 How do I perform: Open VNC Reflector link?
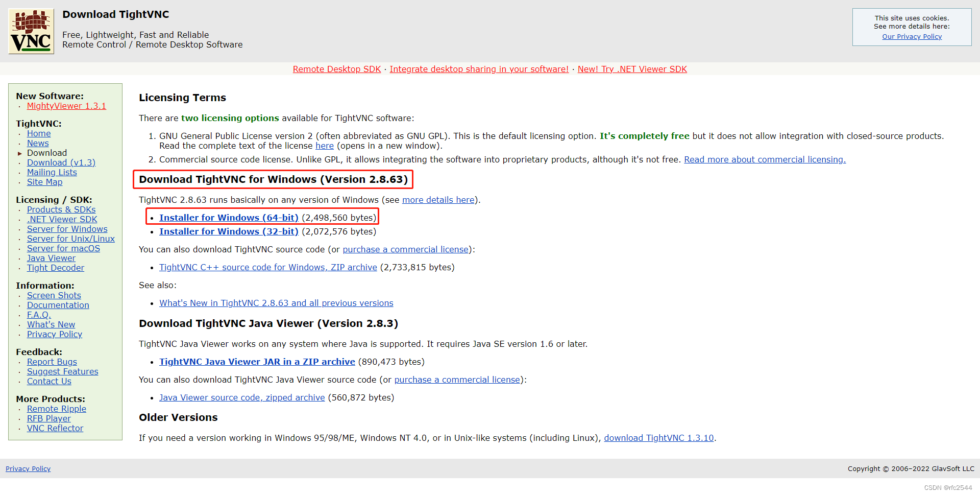[55, 428]
